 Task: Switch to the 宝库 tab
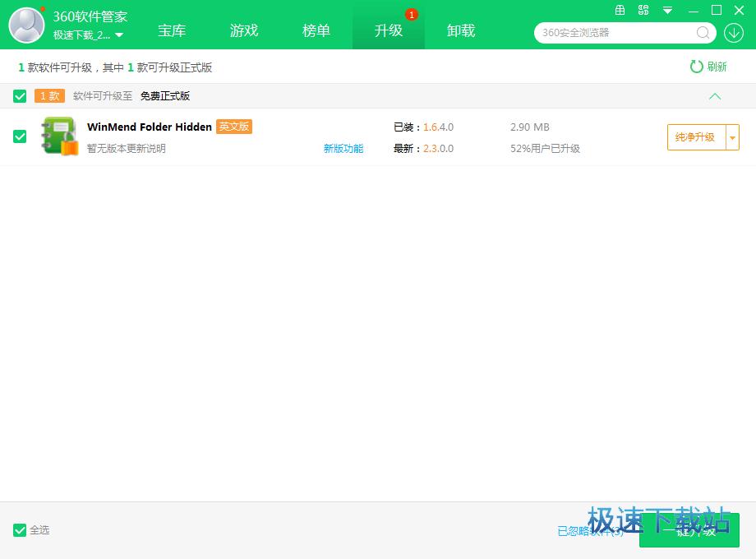(172, 30)
